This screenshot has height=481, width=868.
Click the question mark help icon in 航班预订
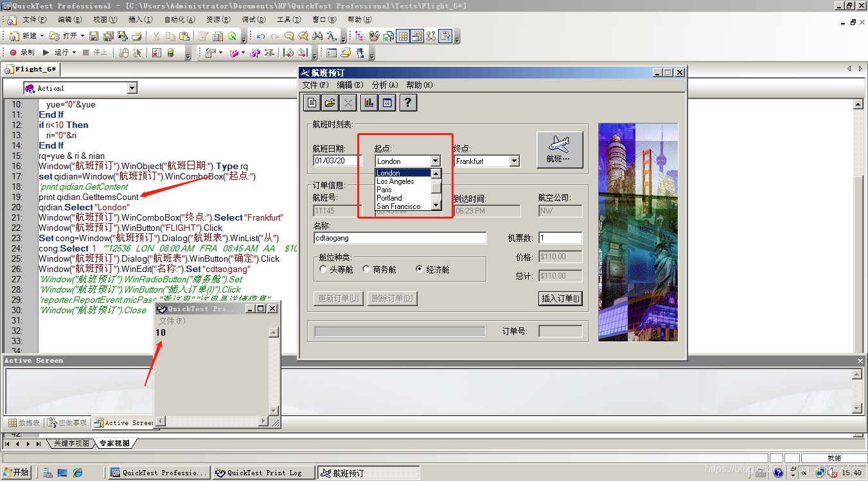(x=408, y=102)
